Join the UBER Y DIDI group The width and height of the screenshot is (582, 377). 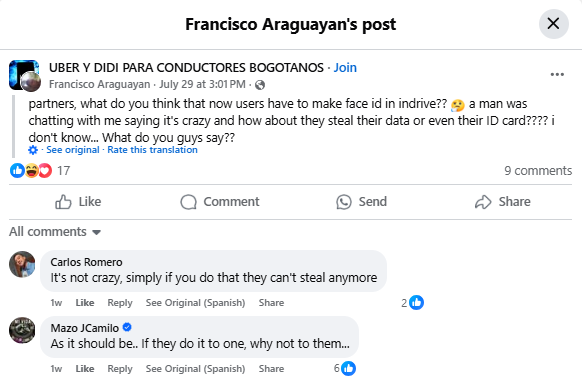coord(345,68)
